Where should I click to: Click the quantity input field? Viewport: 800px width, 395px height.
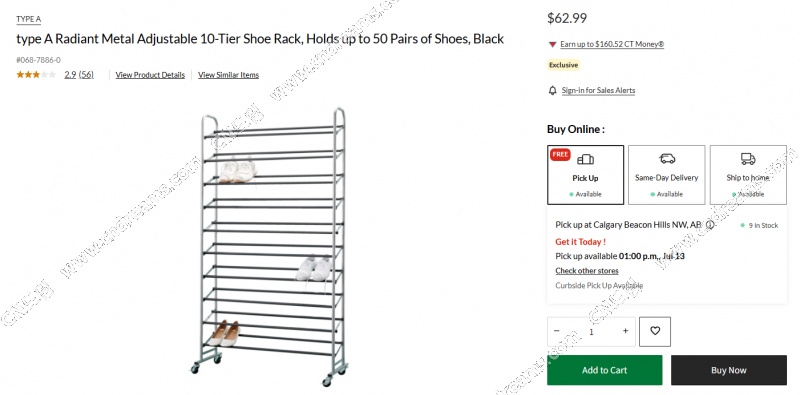coord(591,332)
